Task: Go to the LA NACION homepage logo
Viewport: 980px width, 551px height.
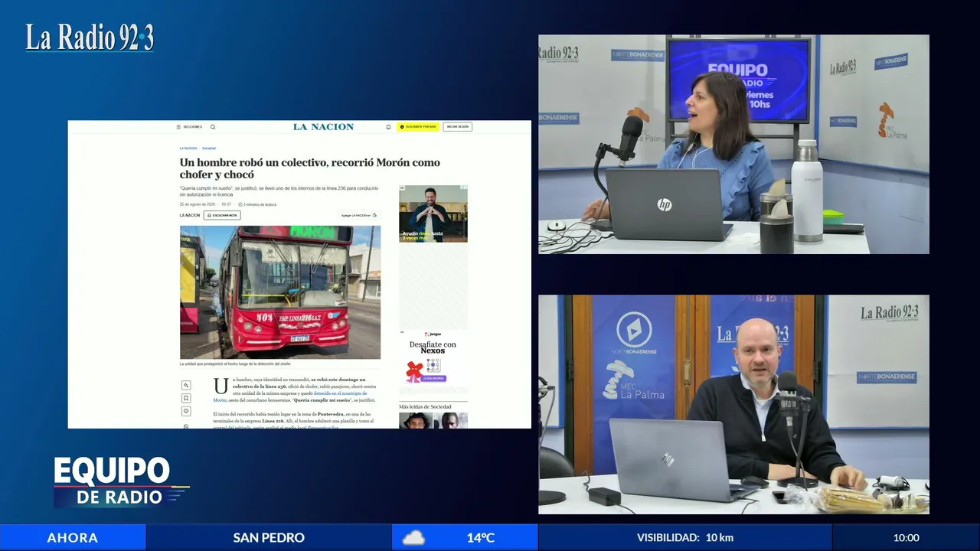Action: coord(323,127)
